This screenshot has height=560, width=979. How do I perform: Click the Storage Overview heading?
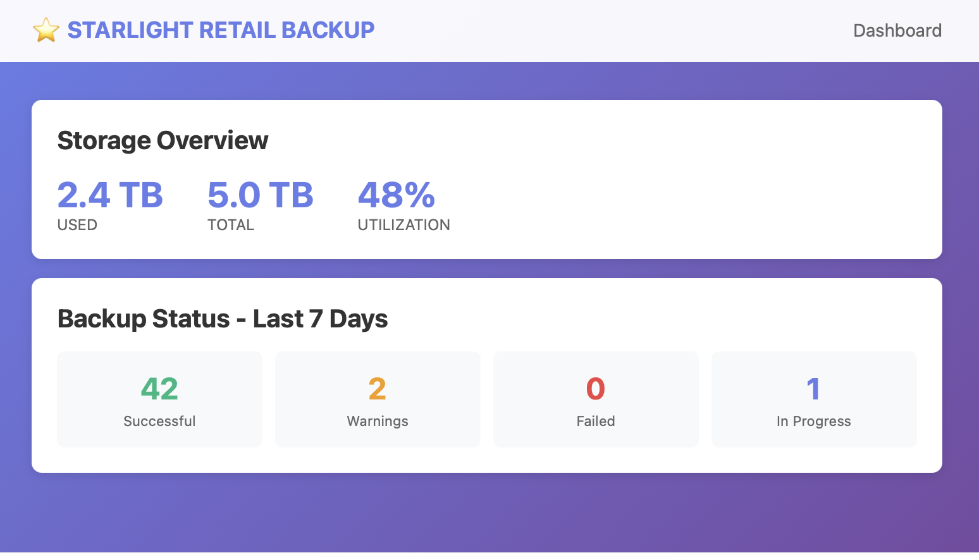[163, 140]
